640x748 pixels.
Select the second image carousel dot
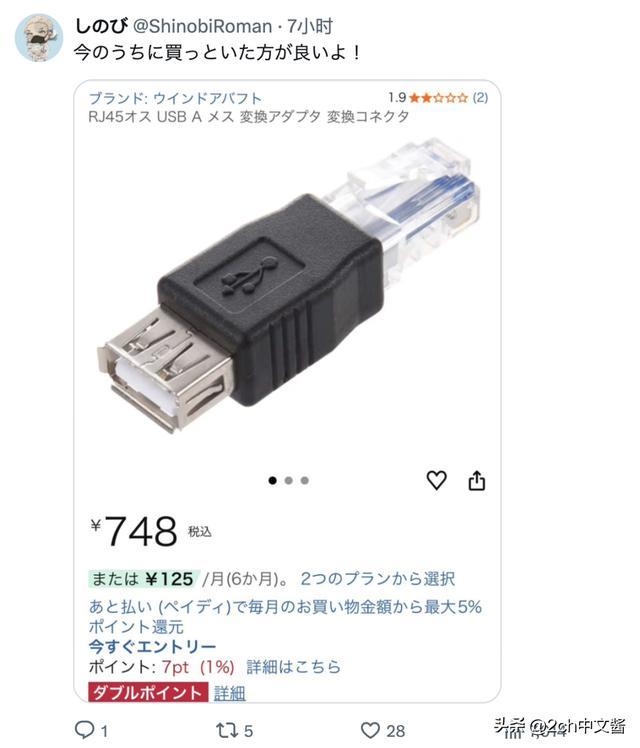pyautogui.click(x=289, y=480)
